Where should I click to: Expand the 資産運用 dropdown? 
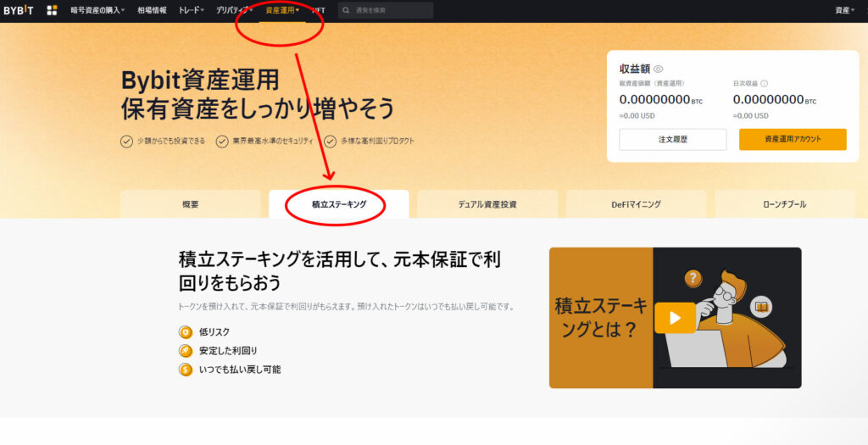[282, 10]
